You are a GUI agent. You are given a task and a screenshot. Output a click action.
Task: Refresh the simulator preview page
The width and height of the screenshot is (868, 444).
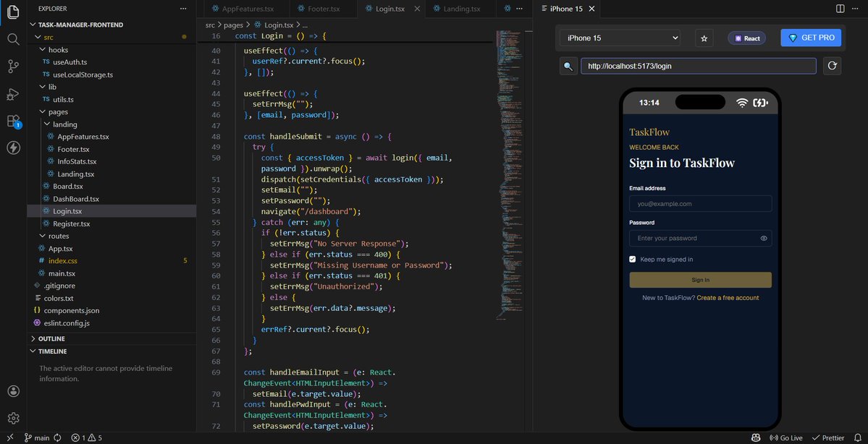pos(831,66)
